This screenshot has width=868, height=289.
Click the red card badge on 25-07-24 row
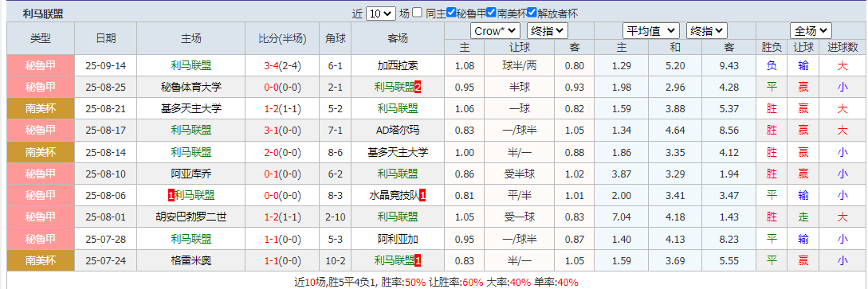point(418,260)
